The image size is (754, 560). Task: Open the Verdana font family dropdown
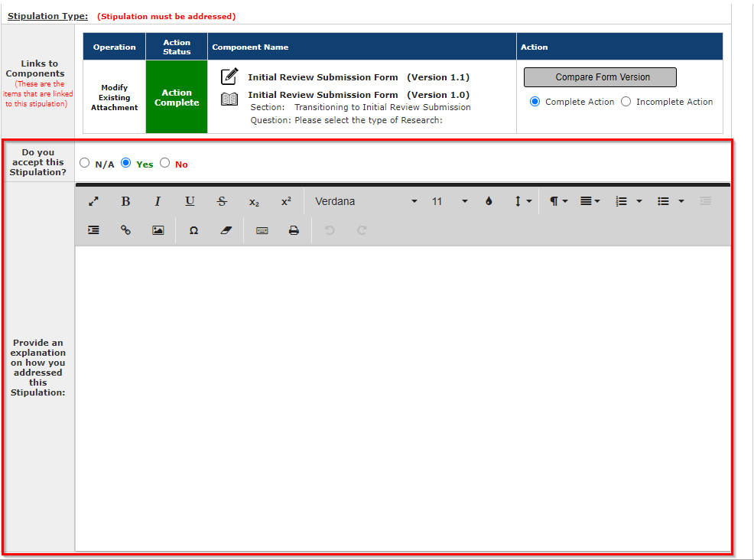[x=366, y=201]
